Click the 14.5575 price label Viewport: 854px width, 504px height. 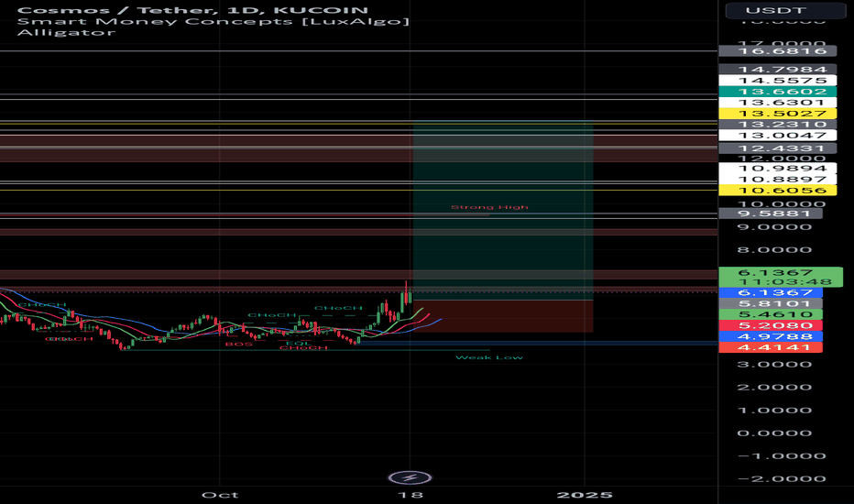click(x=778, y=80)
